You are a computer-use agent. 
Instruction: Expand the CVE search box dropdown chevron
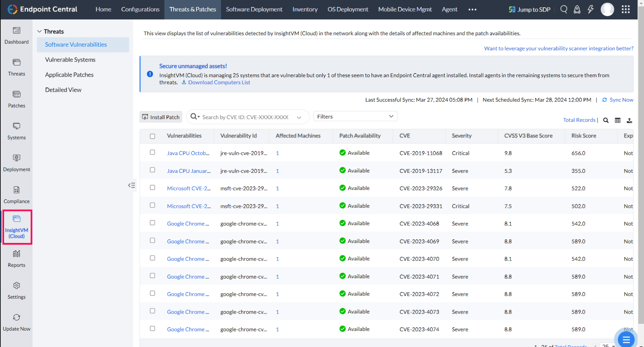tap(299, 117)
